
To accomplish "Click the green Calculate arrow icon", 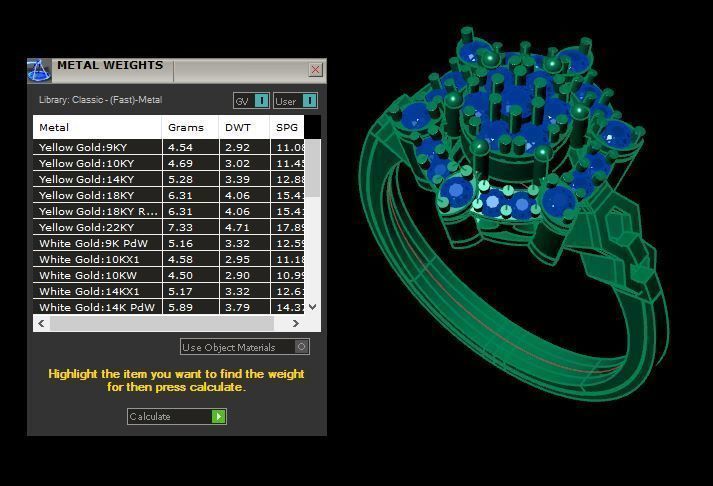I will 219,416.
